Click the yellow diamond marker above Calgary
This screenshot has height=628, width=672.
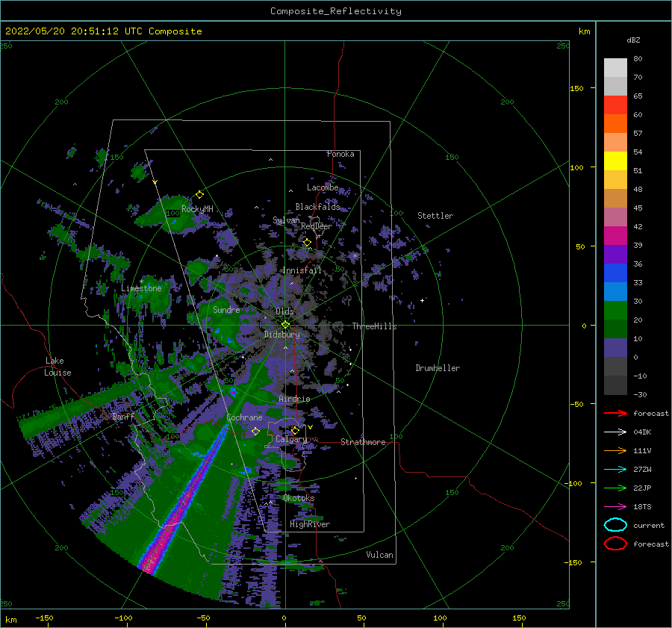coord(295,430)
